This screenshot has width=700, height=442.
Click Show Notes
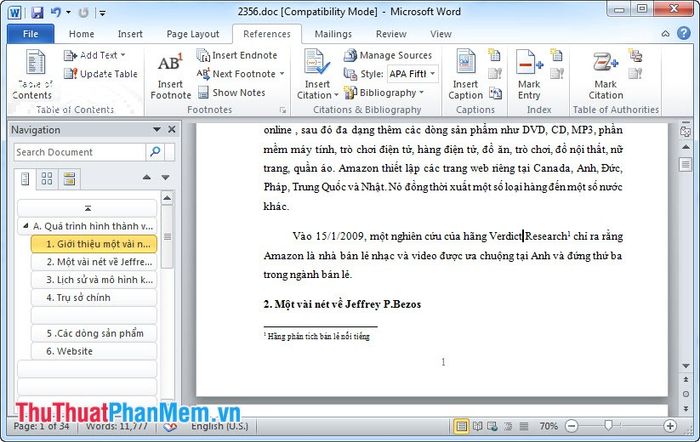pyautogui.click(x=232, y=93)
